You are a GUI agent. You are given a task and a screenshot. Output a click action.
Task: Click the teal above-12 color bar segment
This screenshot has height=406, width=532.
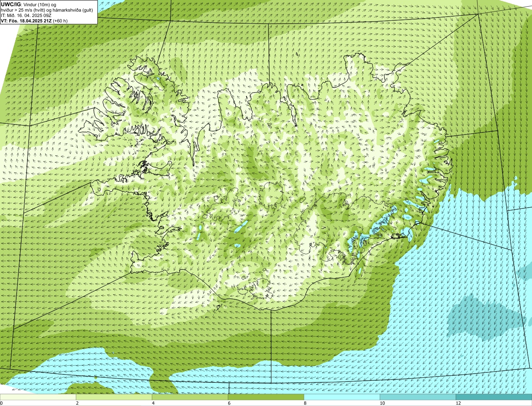pyautogui.click(x=494, y=397)
